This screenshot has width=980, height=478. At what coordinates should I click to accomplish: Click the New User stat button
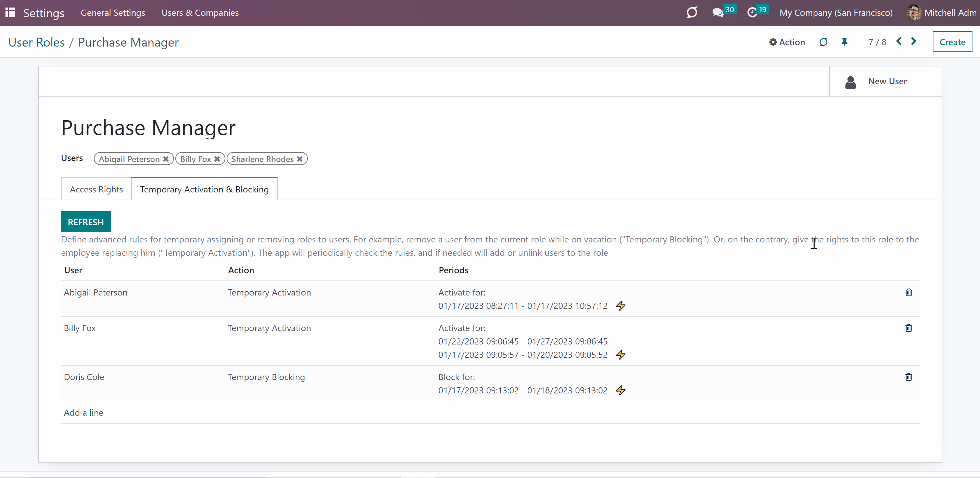[x=885, y=81]
